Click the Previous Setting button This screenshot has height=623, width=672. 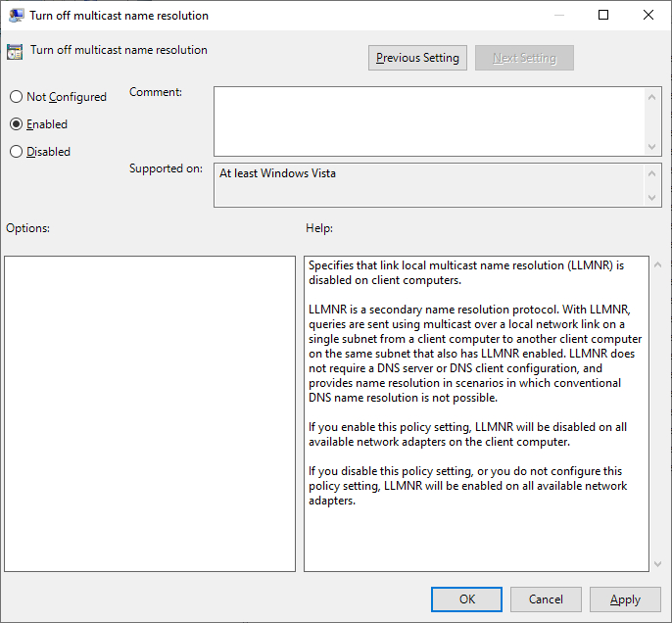point(417,58)
